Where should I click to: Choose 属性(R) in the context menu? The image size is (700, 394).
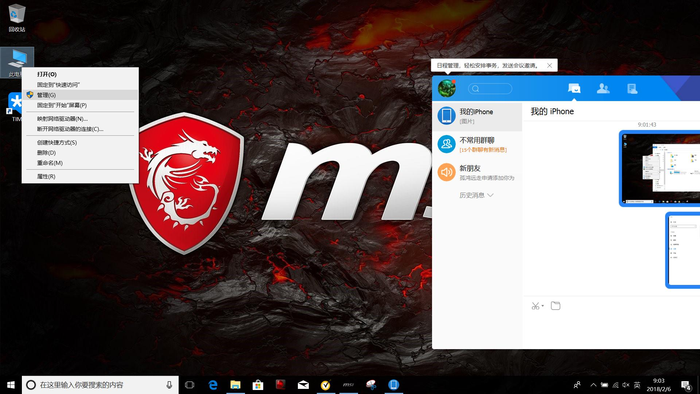pyautogui.click(x=46, y=176)
